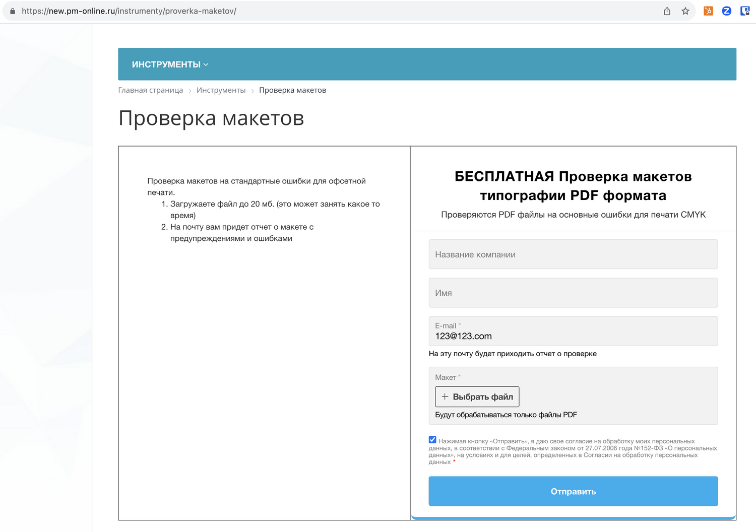The height and width of the screenshot is (532, 756).
Task: Go to Главная страница breadcrumb link
Action: pos(151,90)
